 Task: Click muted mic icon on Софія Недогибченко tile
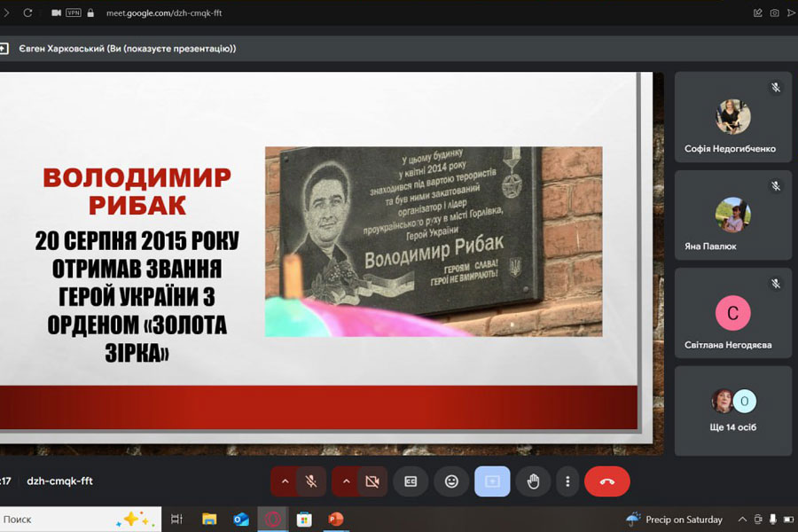pos(776,88)
